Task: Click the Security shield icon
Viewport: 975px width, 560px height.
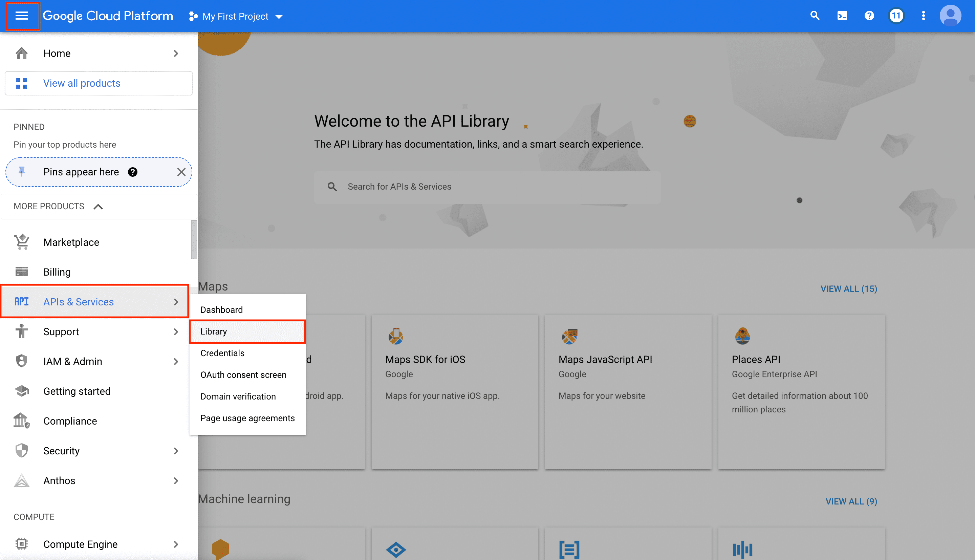Action: pyautogui.click(x=22, y=450)
